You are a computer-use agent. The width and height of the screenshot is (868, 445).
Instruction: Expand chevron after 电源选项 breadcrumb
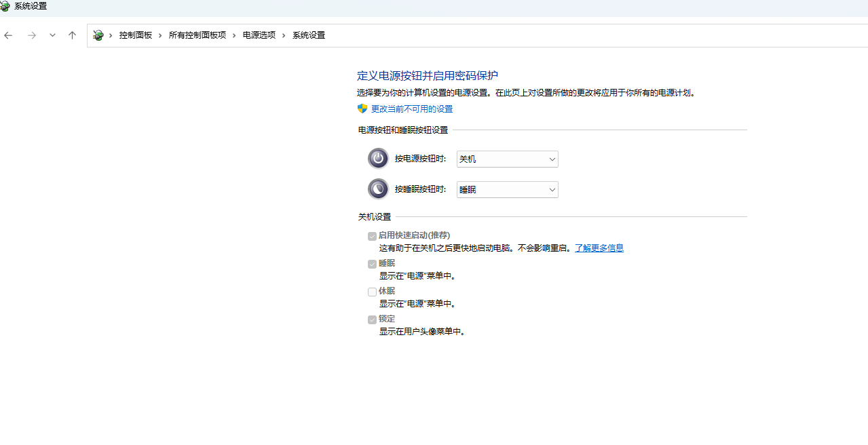[x=284, y=35]
